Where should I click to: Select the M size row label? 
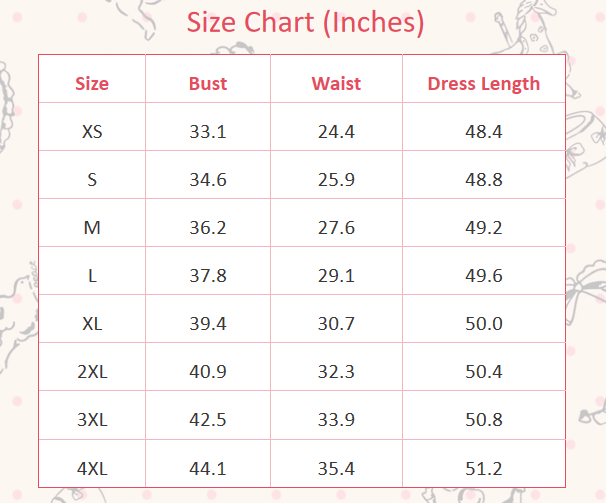pos(92,228)
